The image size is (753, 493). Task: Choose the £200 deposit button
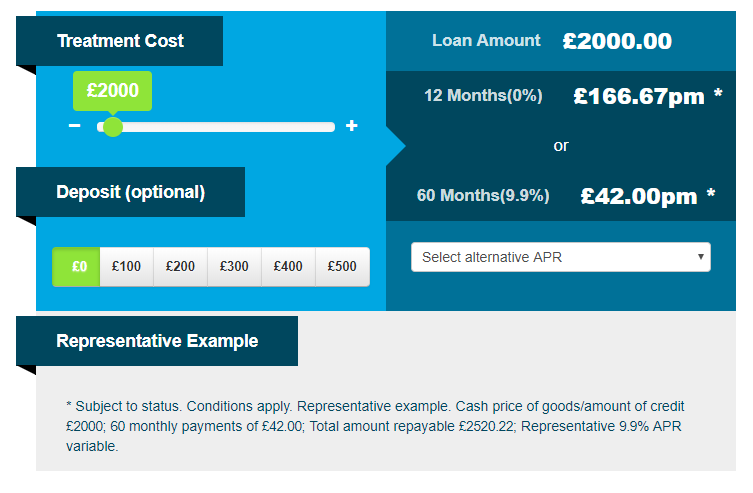click(181, 267)
